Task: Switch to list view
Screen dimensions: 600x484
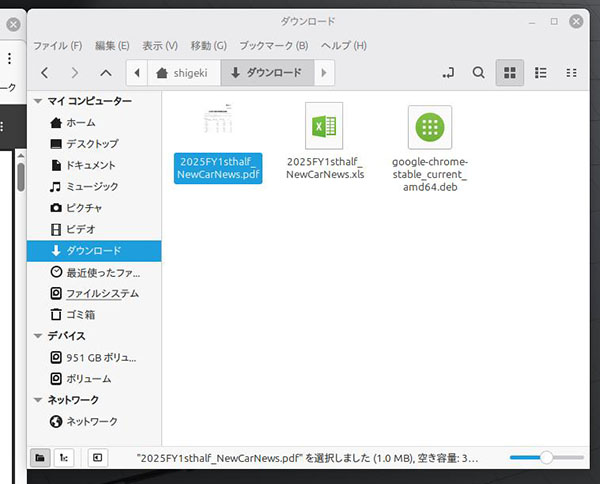Action: 540,73
